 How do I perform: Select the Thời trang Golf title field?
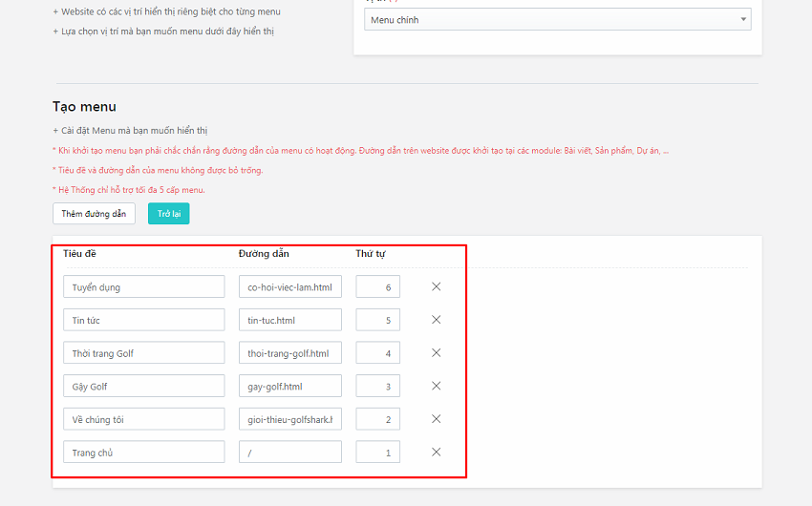pyautogui.click(x=143, y=353)
